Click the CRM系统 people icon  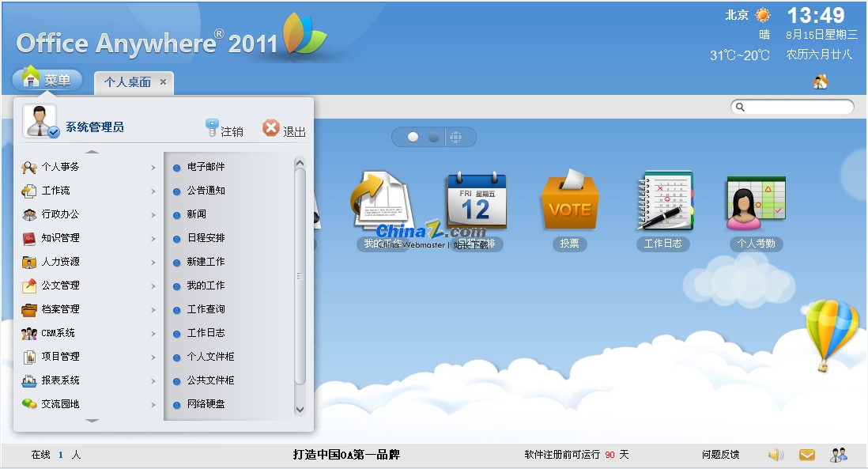click(x=29, y=334)
